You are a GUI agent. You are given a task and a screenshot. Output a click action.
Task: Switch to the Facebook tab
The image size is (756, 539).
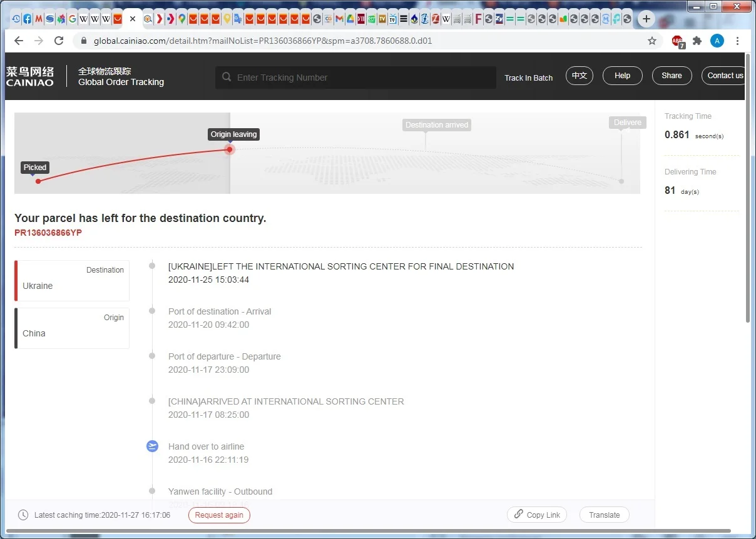click(x=28, y=19)
